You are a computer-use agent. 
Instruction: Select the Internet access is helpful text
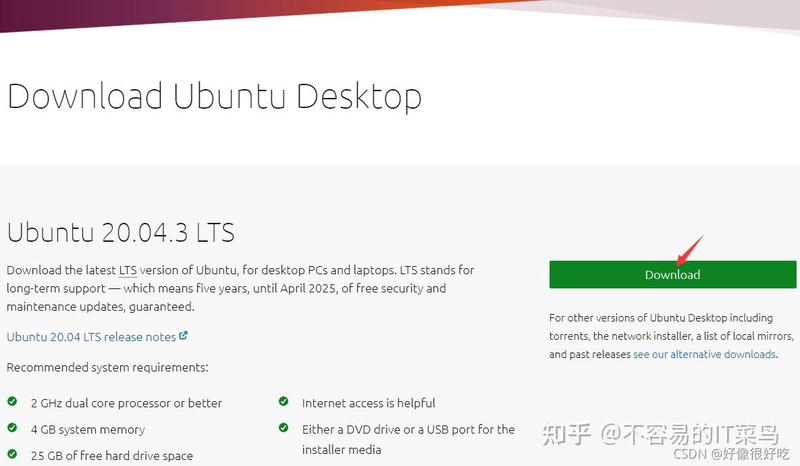pyautogui.click(x=368, y=403)
